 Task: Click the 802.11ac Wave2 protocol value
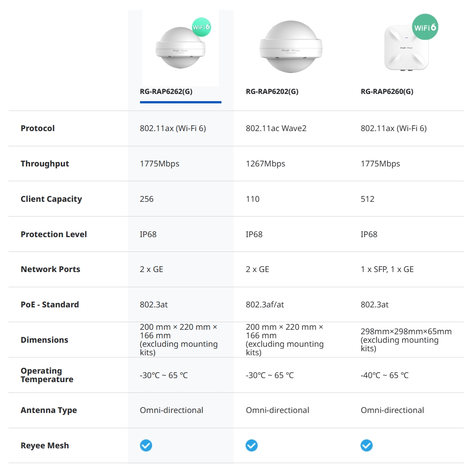point(276,128)
